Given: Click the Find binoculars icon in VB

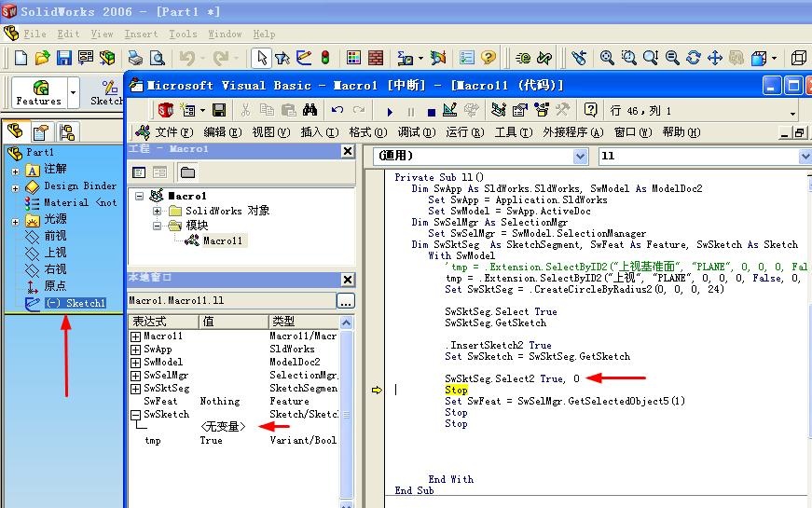Looking at the screenshot, I should [x=310, y=110].
